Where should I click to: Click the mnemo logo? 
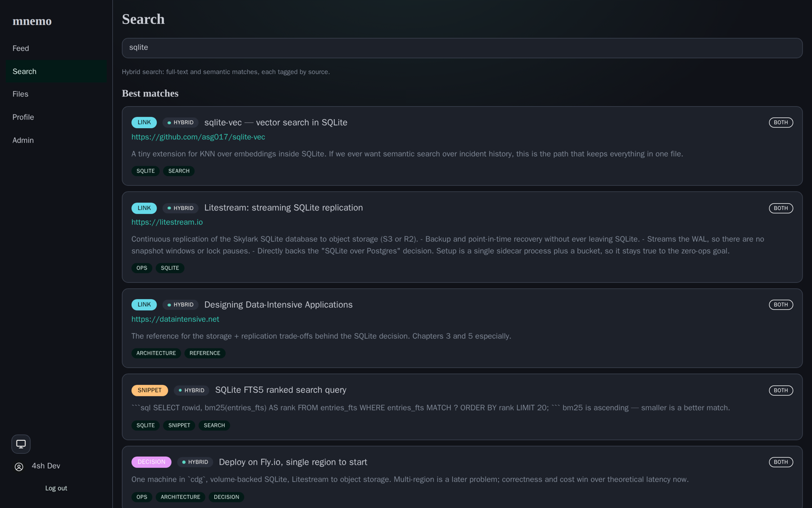click(32, 21)
